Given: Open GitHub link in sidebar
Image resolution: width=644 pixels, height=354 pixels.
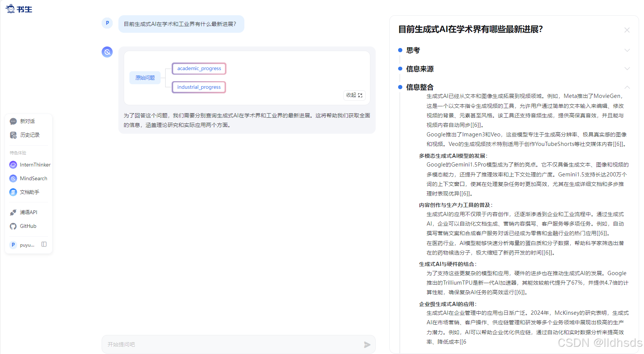Looking at the screenshot, I should point(29,226).
